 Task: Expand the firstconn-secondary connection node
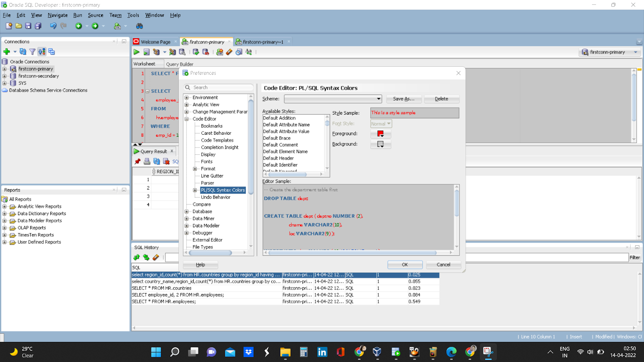(4, 76)
